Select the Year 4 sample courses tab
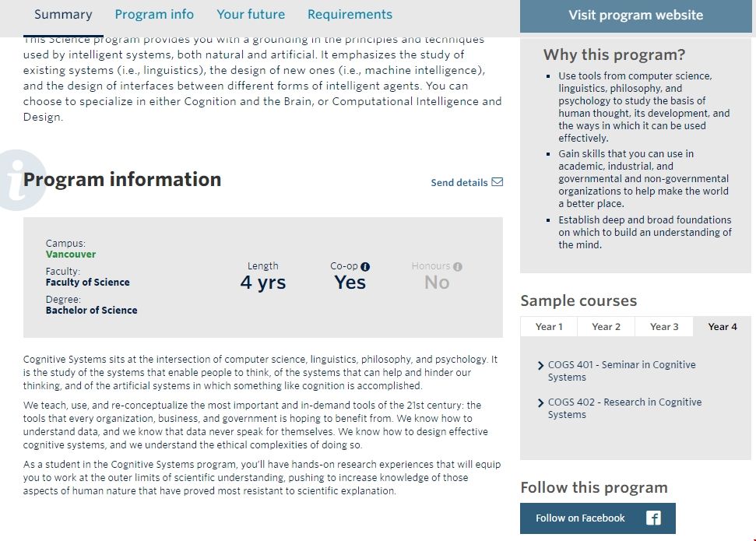Screen dimensions: 756x541 723,327
